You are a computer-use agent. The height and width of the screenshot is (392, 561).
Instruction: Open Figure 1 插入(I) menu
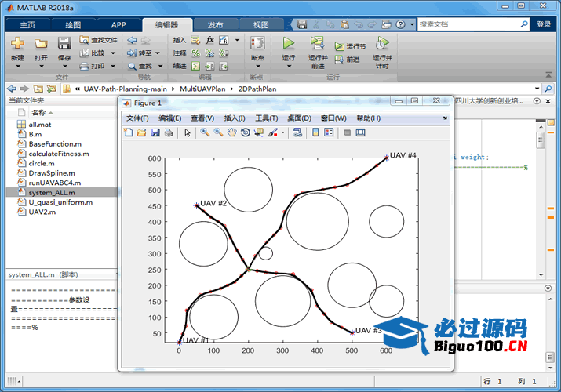(235, 118)
